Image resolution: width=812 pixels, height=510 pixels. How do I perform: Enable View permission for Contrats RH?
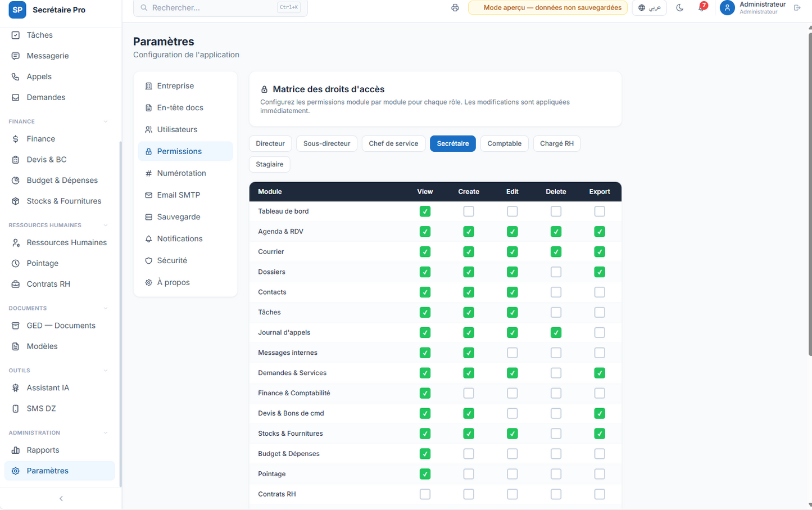click(x=425, y=494)
